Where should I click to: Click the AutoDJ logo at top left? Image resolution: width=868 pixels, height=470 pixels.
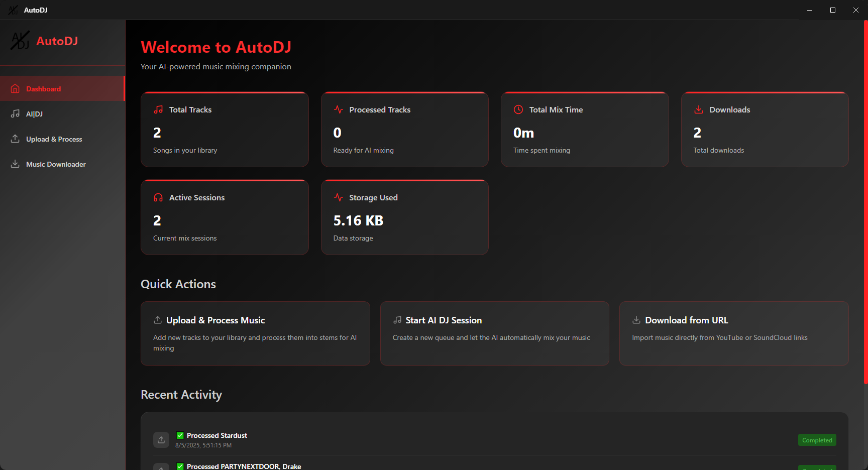(20, 41)
